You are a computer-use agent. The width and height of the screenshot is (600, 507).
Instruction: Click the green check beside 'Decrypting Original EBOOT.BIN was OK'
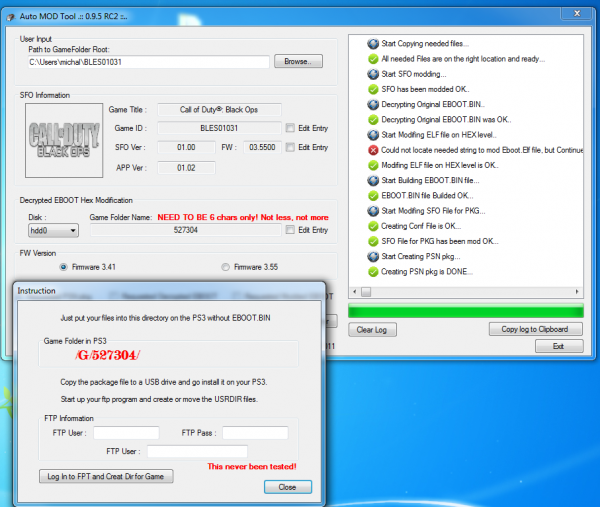(x=373, y=120)
